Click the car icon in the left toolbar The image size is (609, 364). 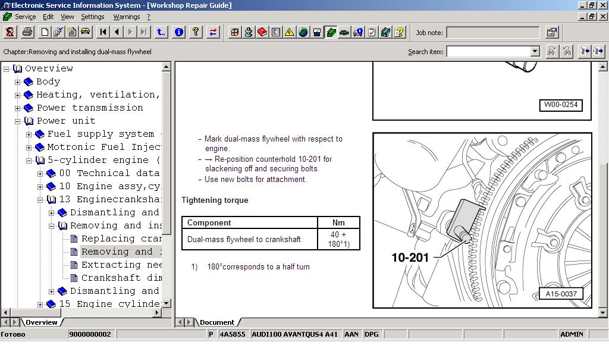pyautogui.click(x=86, y=32)
